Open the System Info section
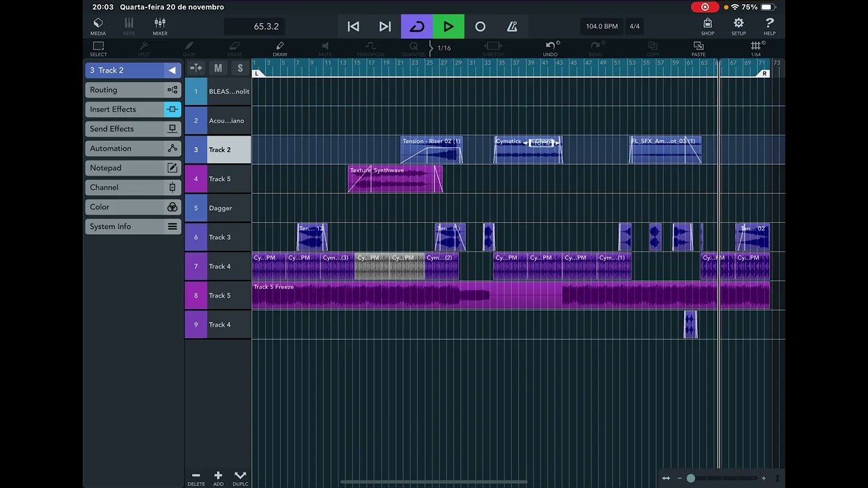The image size is (868, 488). [133, 226]
